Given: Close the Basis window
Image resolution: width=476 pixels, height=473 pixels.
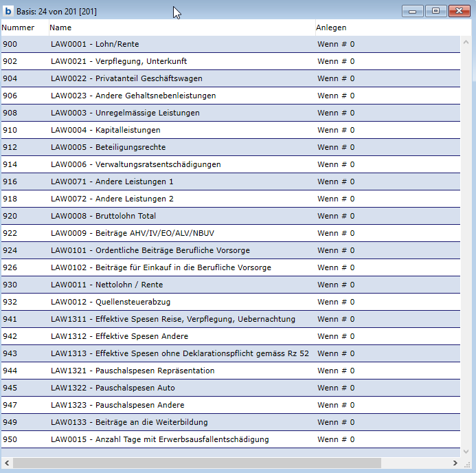Looking at the screenshot, I should [459, 11].
